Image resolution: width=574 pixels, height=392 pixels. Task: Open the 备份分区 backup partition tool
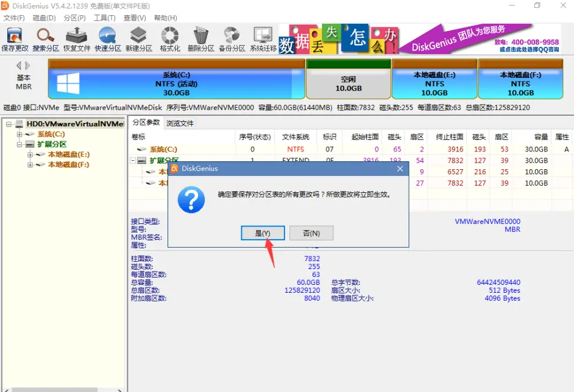coord(232,40)
